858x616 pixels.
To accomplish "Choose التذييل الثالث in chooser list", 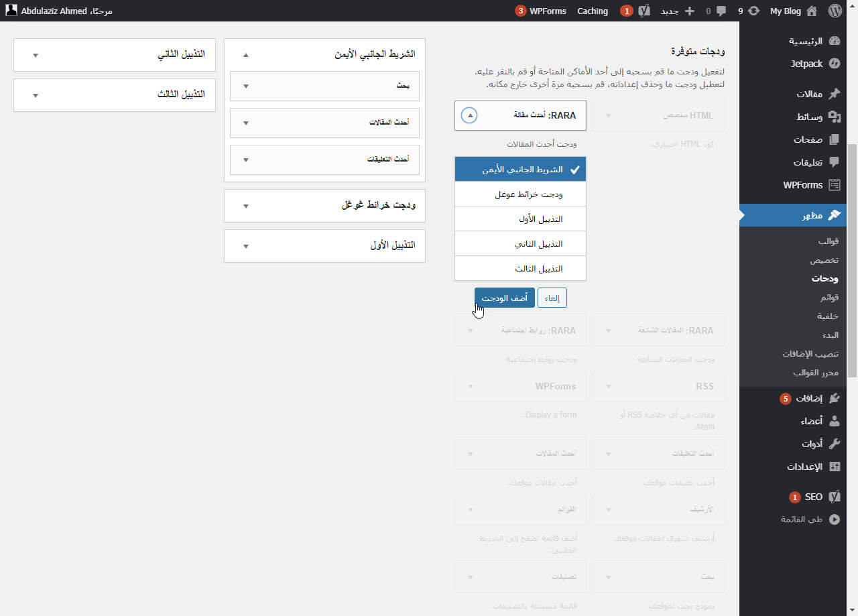I will pyautogui.click(x=520, y=268).
